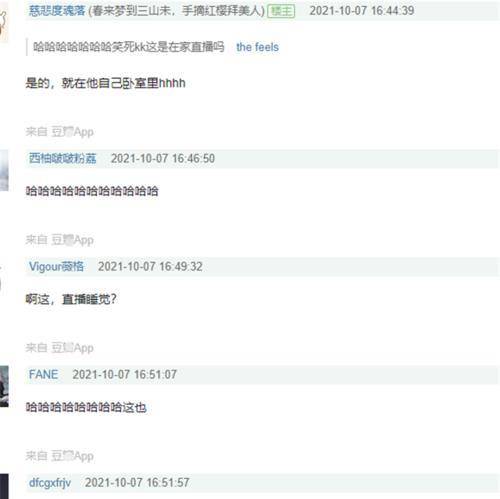
Task: Open 豆瓣App link under 直播睡觉 comment
Action: [x=72, y=348]
